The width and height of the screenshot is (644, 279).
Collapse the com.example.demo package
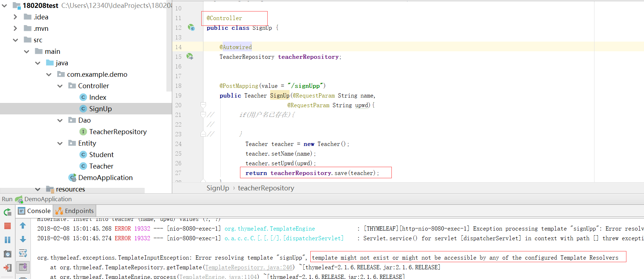tap(49, 74)
